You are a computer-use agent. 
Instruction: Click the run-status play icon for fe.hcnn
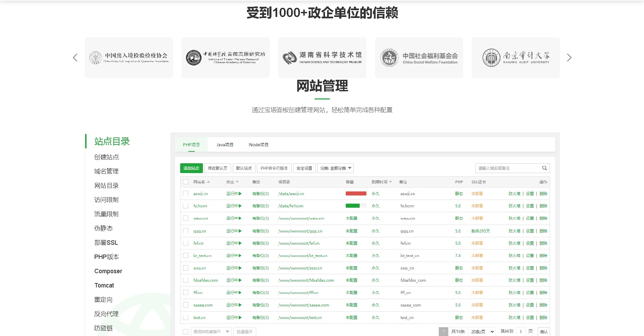click(240, 206)
